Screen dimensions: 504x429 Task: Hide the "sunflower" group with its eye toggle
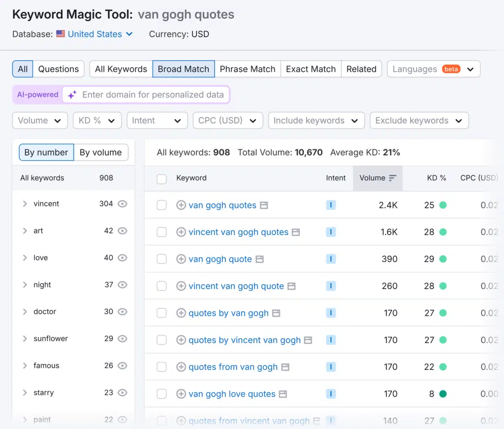point(122,339)
